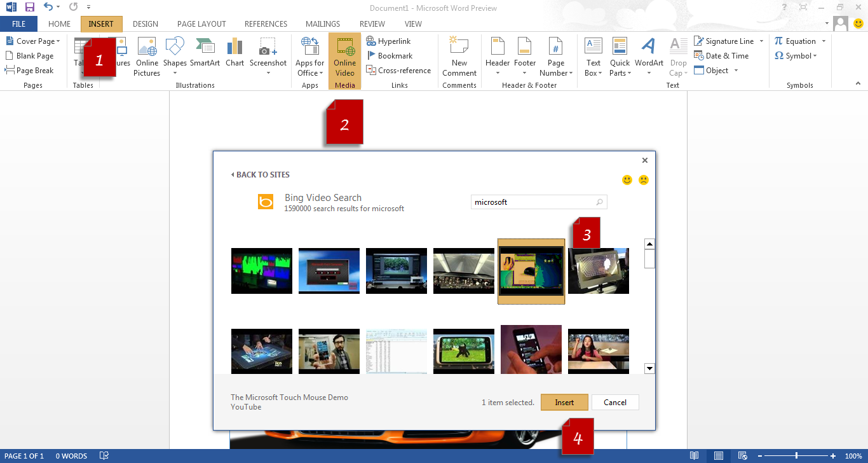Open Apps for Office

(x=310, y=57)
